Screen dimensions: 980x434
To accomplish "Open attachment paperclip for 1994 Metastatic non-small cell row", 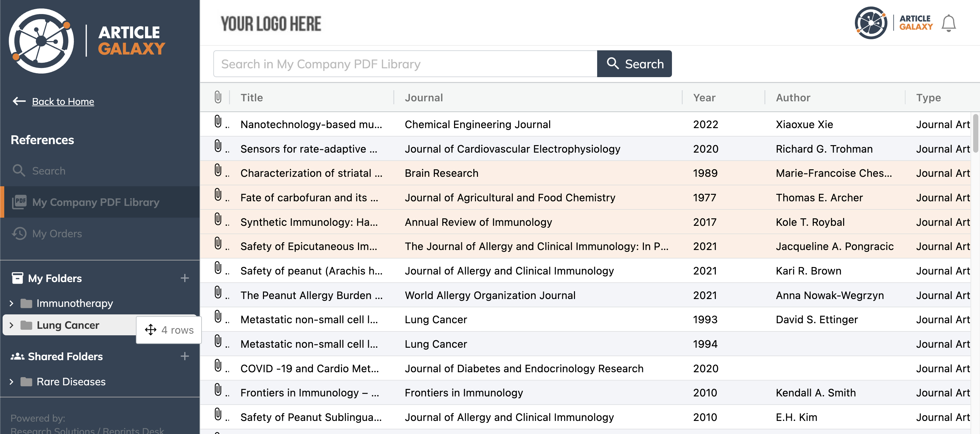I will coord(218,342).
